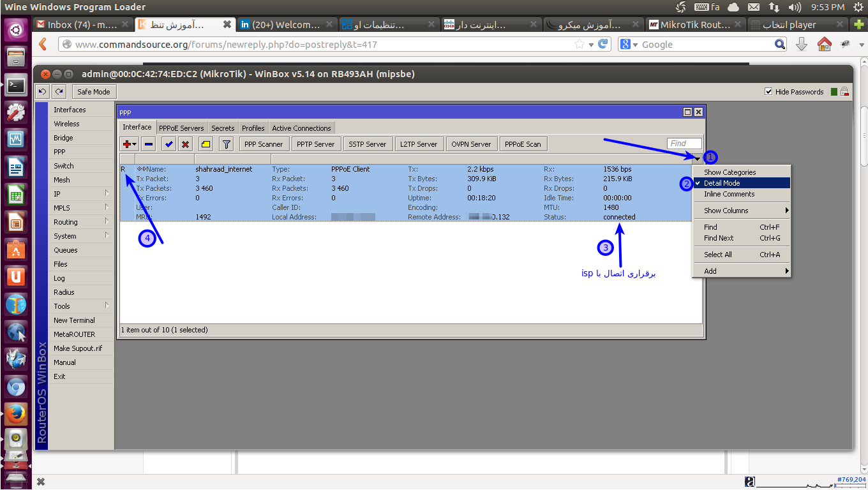Switch to the Secrets tab

223,128
